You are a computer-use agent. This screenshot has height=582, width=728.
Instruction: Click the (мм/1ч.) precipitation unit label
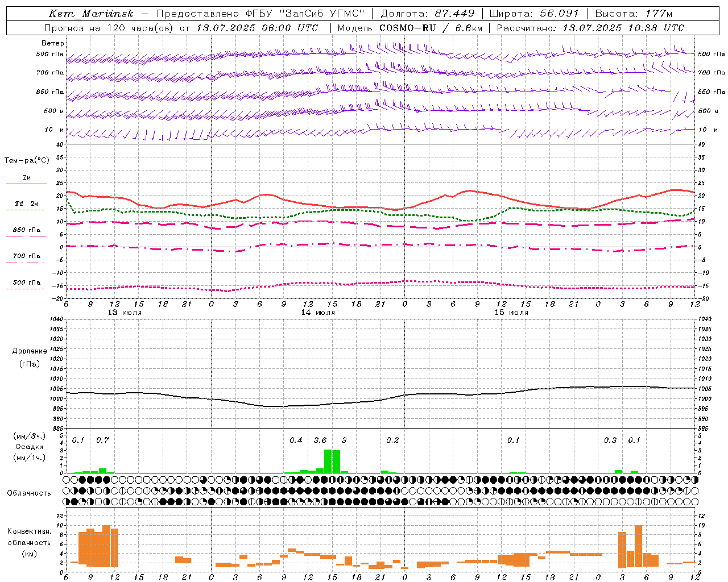(x=29, y=458)
